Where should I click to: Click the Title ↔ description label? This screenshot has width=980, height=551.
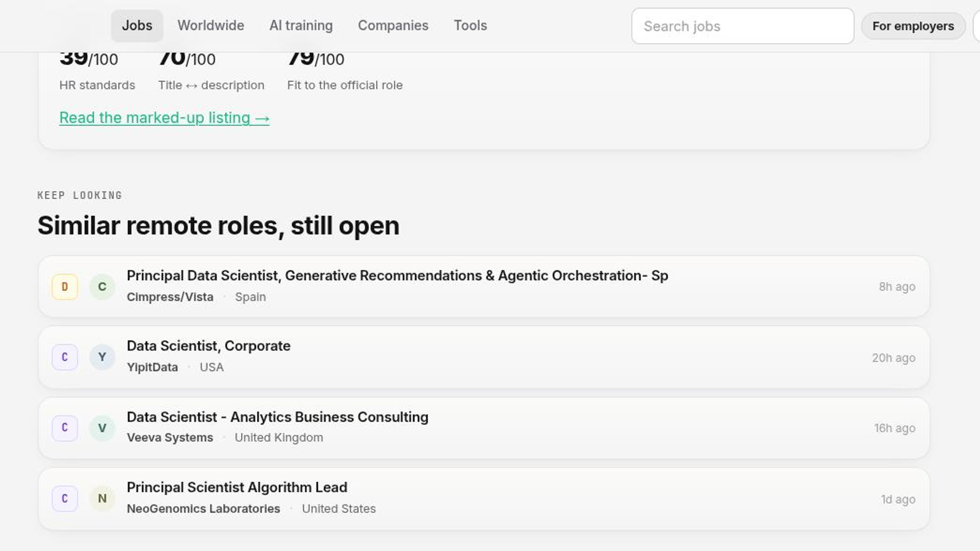211,85
